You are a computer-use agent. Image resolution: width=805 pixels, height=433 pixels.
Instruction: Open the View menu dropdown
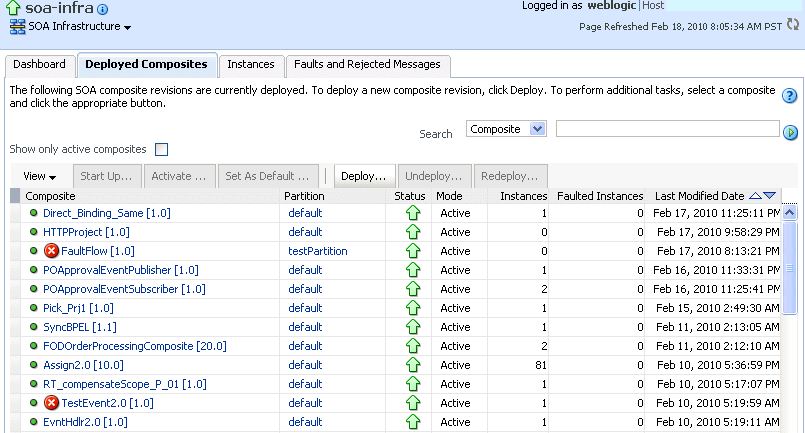[x=40, y=176]
